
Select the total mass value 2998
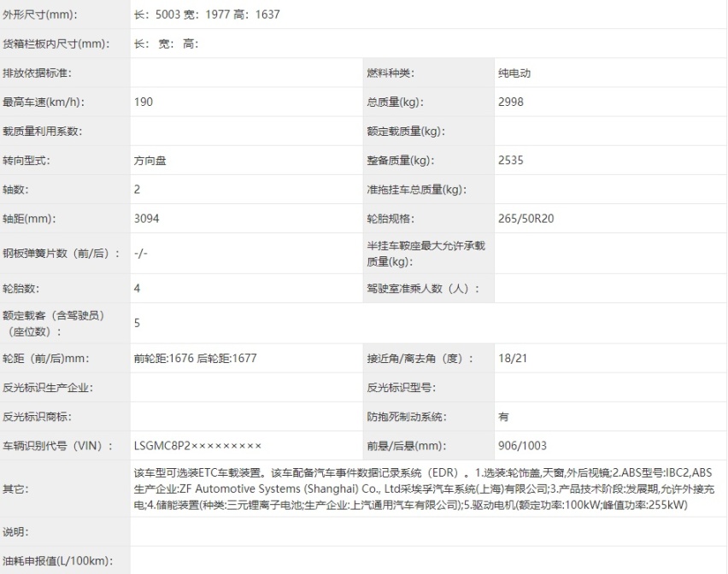(511, 102)
